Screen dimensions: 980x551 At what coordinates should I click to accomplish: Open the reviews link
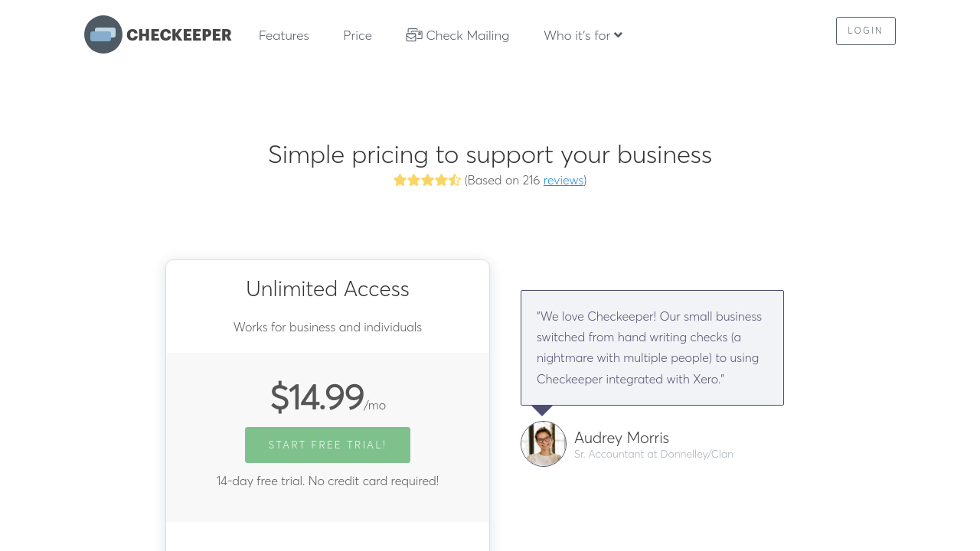coord(563,181)
